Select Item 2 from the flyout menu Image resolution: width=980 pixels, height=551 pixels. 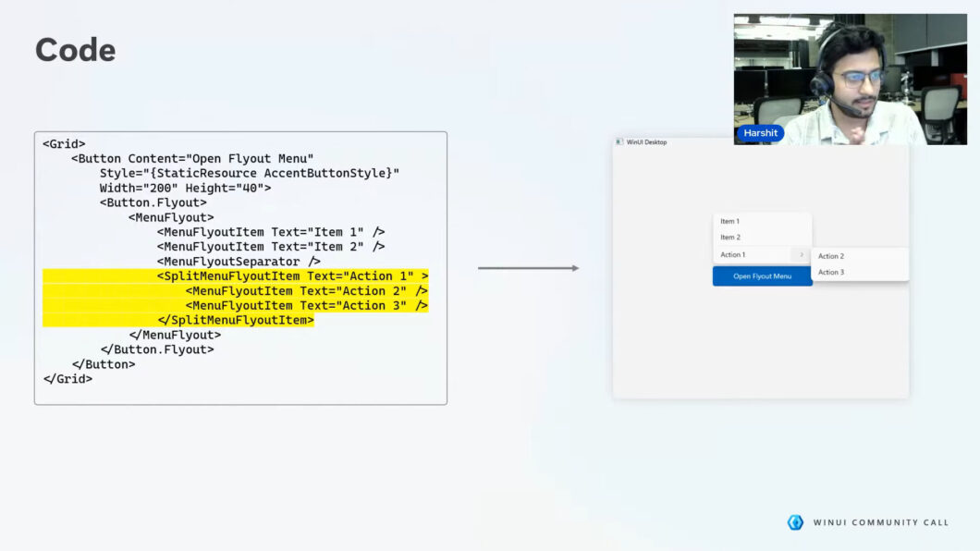pos(730,237)
